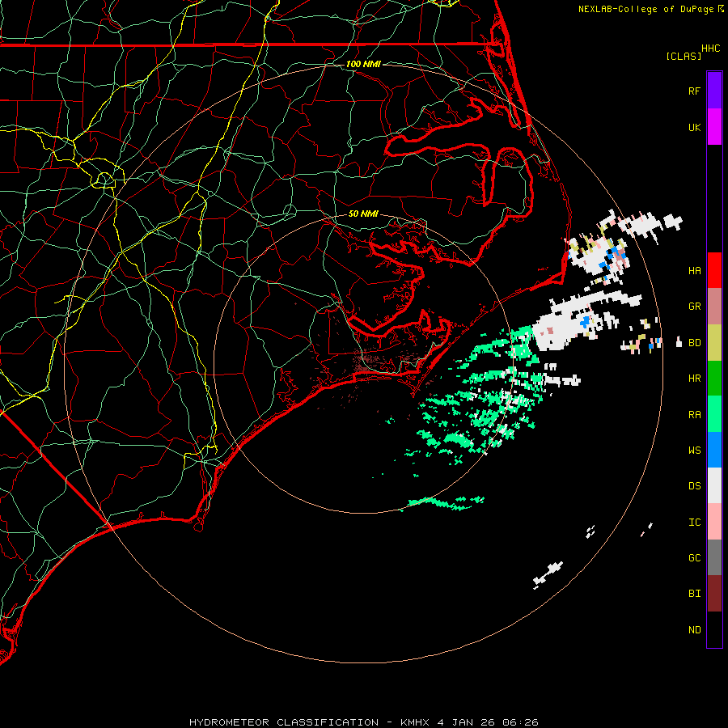
Task: Click the HA red legend swatch
Action: [714, 270]
